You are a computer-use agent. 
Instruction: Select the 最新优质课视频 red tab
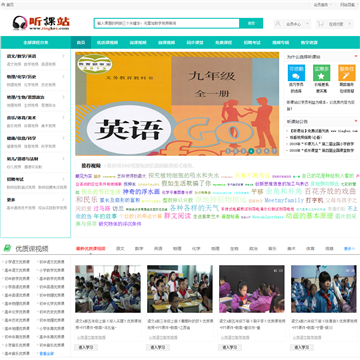coord(91,249)
